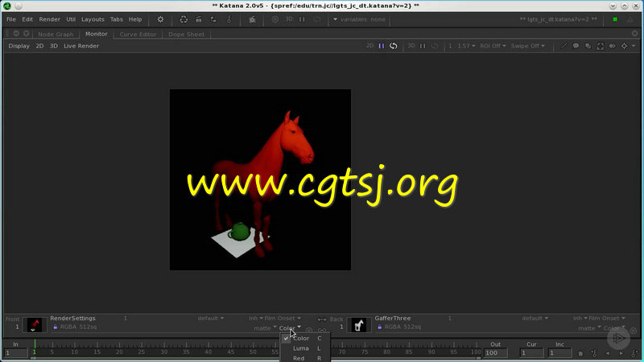Switch to the Dope Sheet tab
This screenshot has width=644, height=362.
[186, 34]
